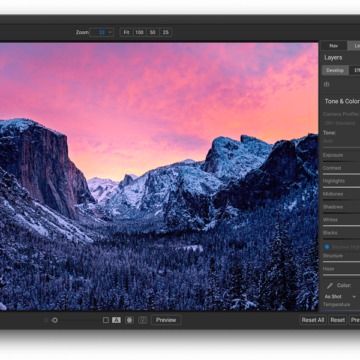The image size is (360, 360).
Task: Click the partially visible Previous button
Action: (x=355, y=320)
